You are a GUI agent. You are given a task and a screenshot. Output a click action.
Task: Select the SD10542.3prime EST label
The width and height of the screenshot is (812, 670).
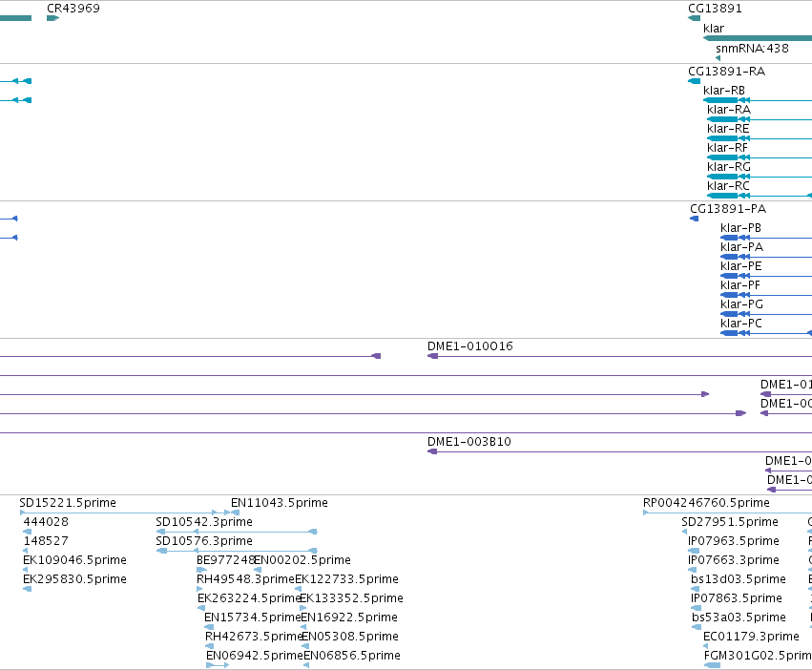[x=204, y=522]
